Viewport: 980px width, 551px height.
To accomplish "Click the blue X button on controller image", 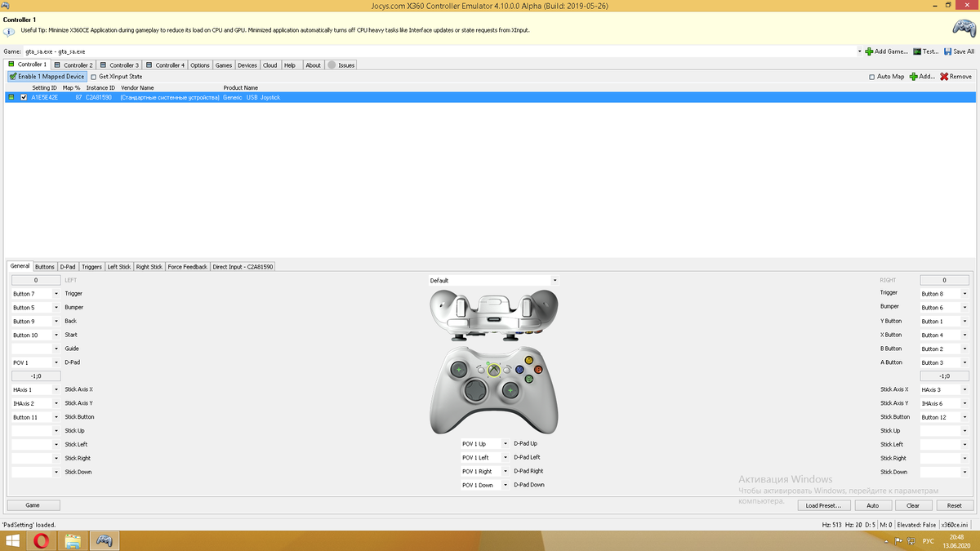I will coord(519,369).
